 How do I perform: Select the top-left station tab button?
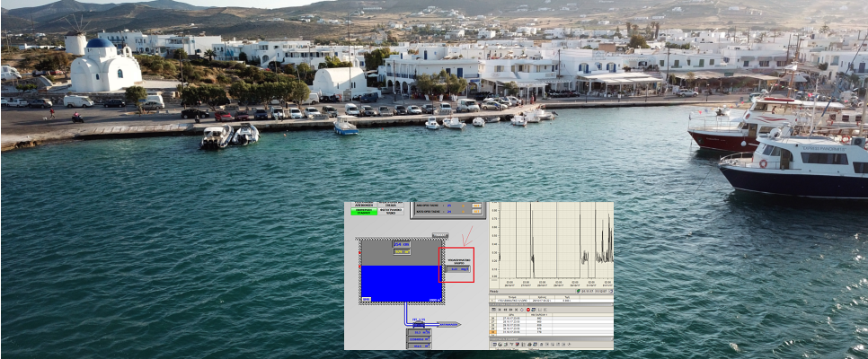coord(364,204)
